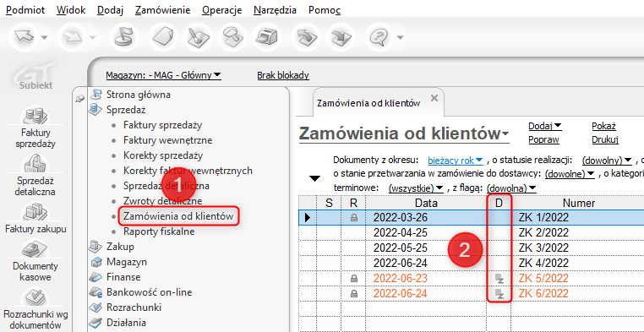Open the flaga (dowolna) filter dropdown

tap(511, 188)
